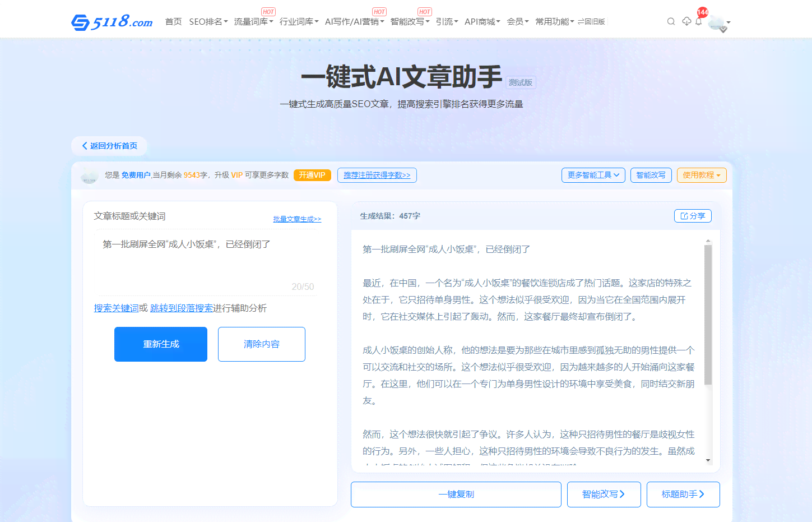Click the 20/50 character counter
This screenshot has height=522, width=812.
click(x=303, y=287)
